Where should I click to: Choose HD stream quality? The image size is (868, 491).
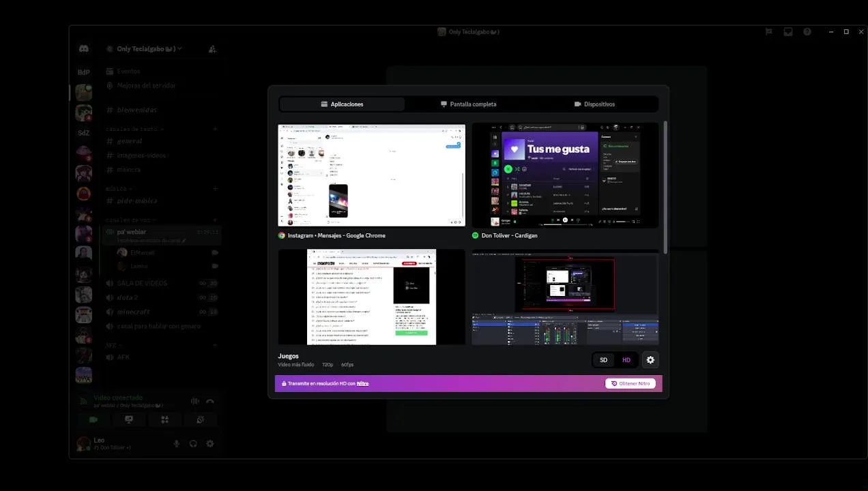(626, 360)
